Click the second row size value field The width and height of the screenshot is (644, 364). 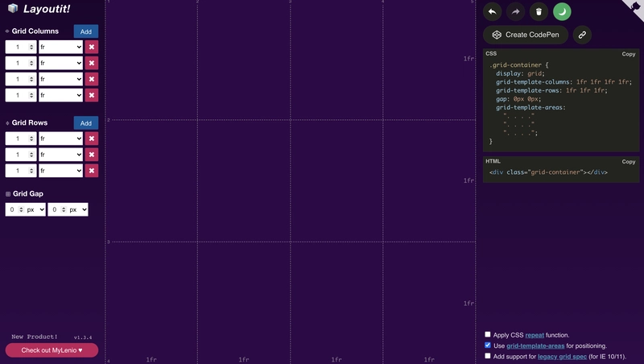pos(21,155)
